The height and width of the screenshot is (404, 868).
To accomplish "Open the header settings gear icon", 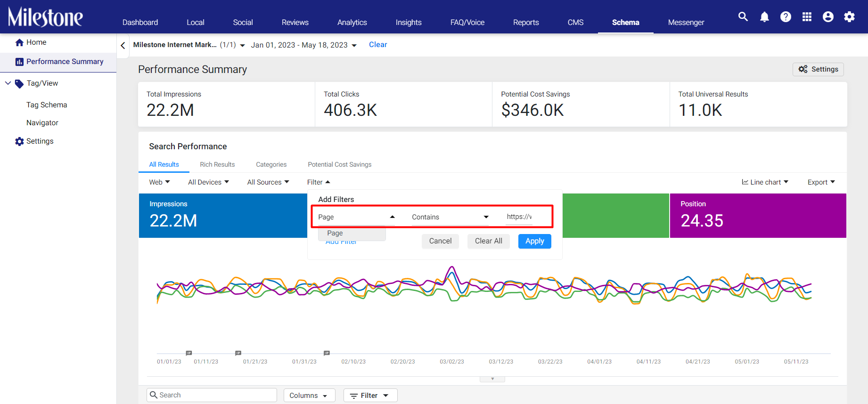I will tap(849, 17).
